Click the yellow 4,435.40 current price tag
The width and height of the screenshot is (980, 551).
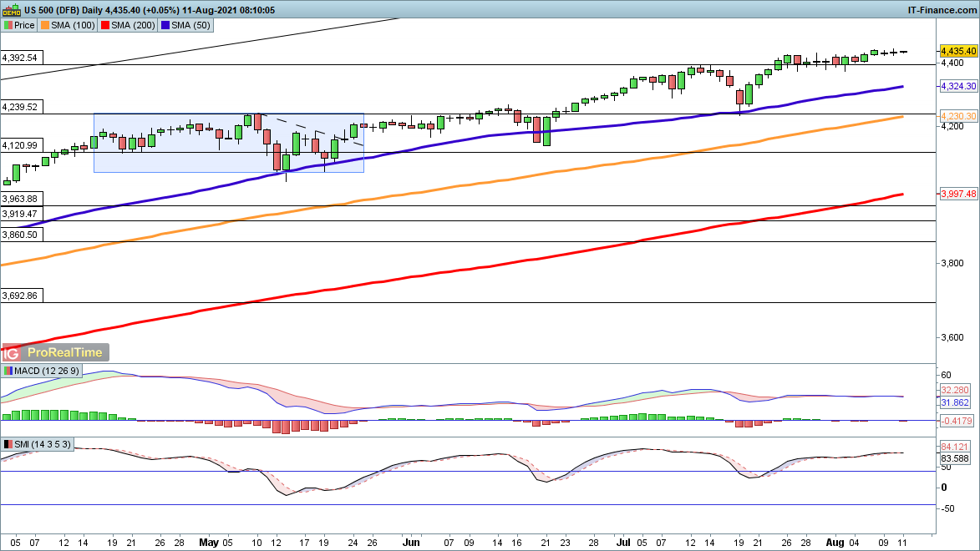coord(958,51)
